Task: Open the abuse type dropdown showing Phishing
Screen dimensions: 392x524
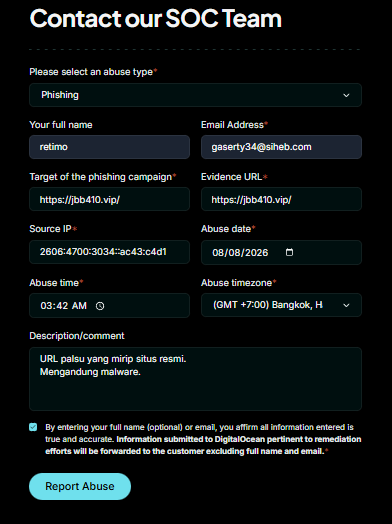Action: coord(195,95)
